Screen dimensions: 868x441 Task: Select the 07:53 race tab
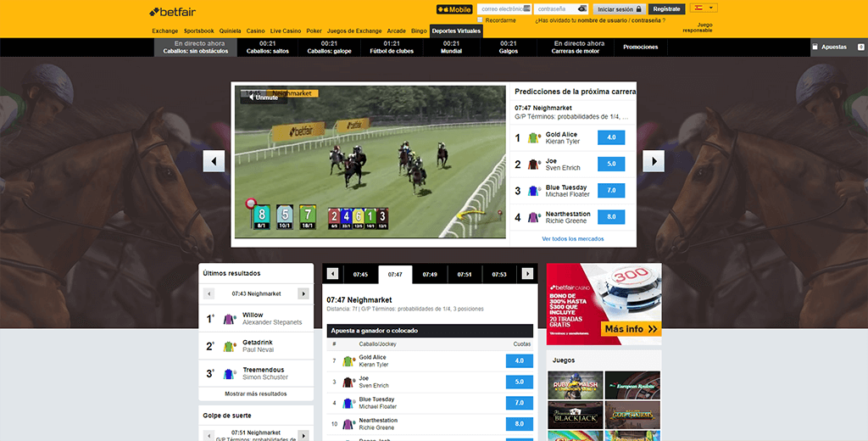[x=499, y=274]
